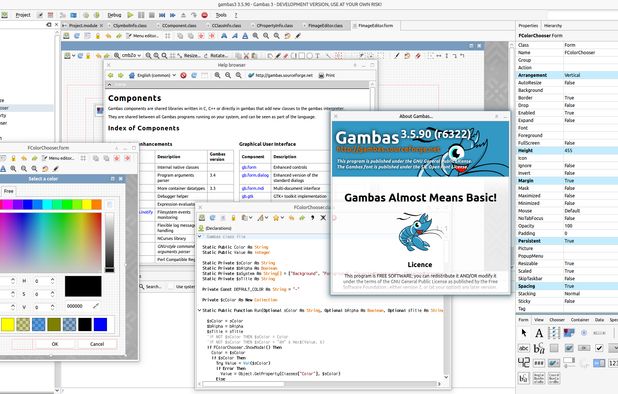Open the Chooser tab in the toolbox

pos(557,320)
